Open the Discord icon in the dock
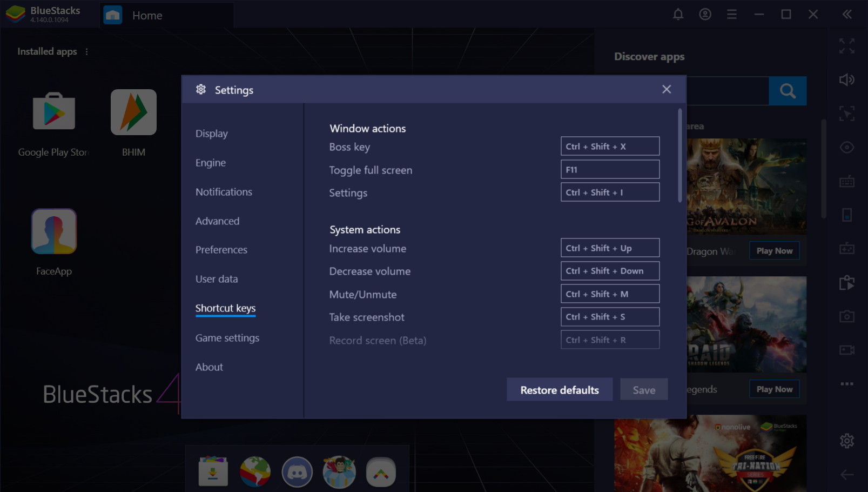 (x=297, y=471)
